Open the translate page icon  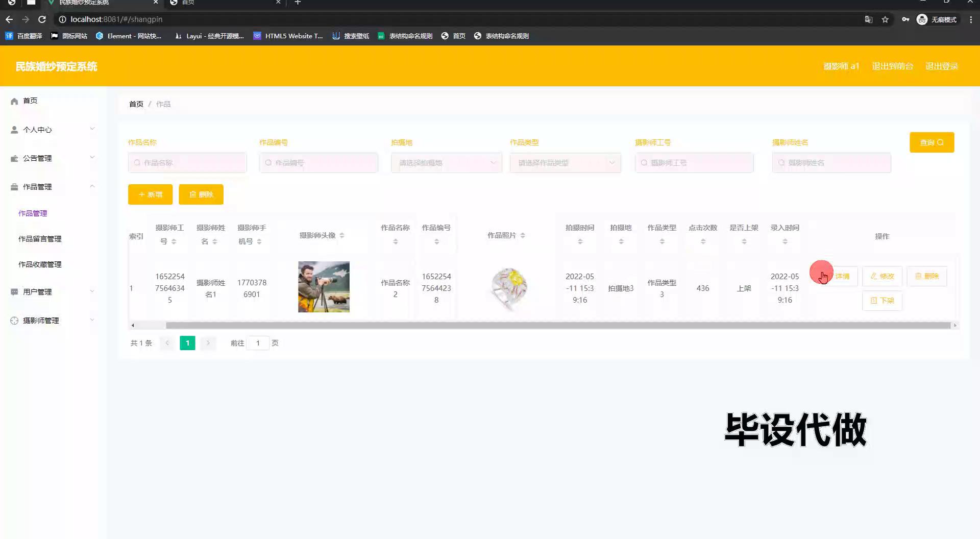click(868, 19)
